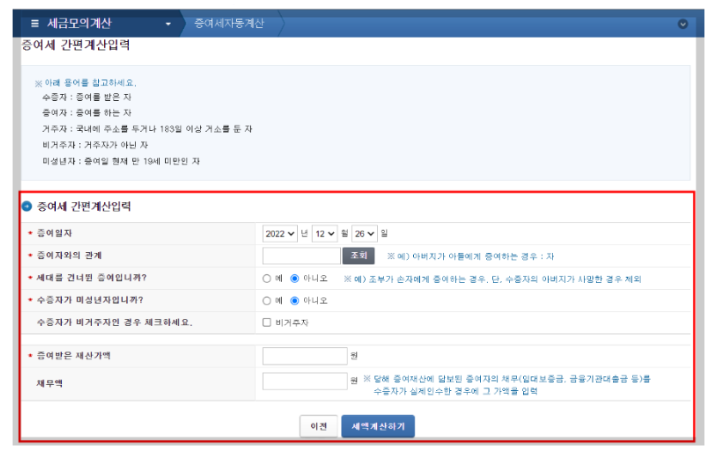Select 아니오 for 세대를 건너뛴 증여입니까
The width and height of the screenshot is (716, 452).
pyautogui.click(x=295, y=279)
